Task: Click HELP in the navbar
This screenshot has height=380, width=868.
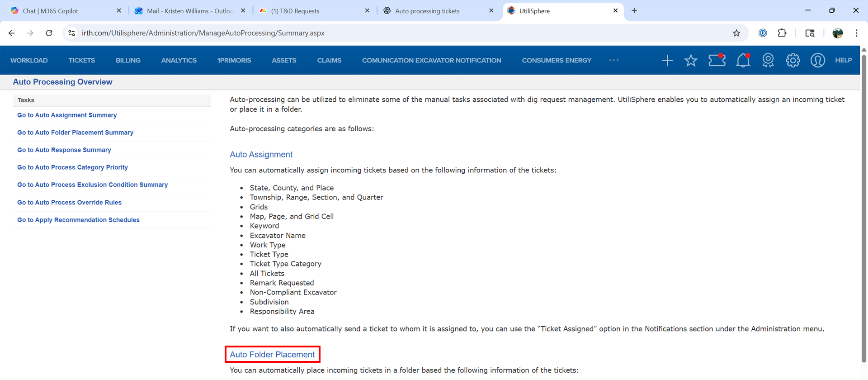Action: [843, 60]
